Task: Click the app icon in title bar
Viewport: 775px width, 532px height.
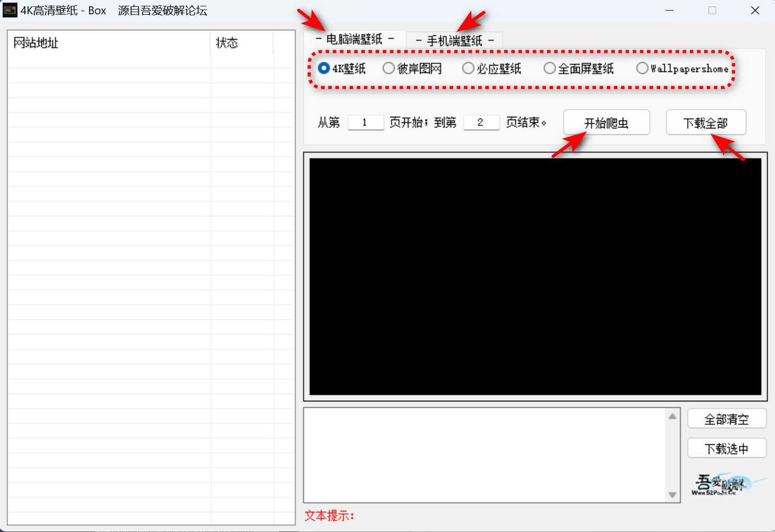Action: 10,10
